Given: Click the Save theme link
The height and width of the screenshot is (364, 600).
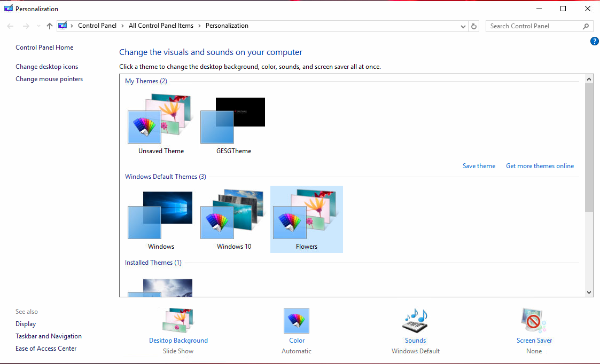Looking at the screenshot, I should point(479,166).
